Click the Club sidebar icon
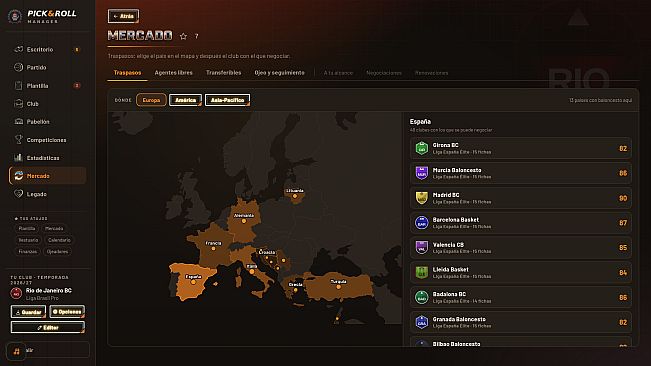The image size is (651, 366). pyautogui.click(x=18, y=104)
